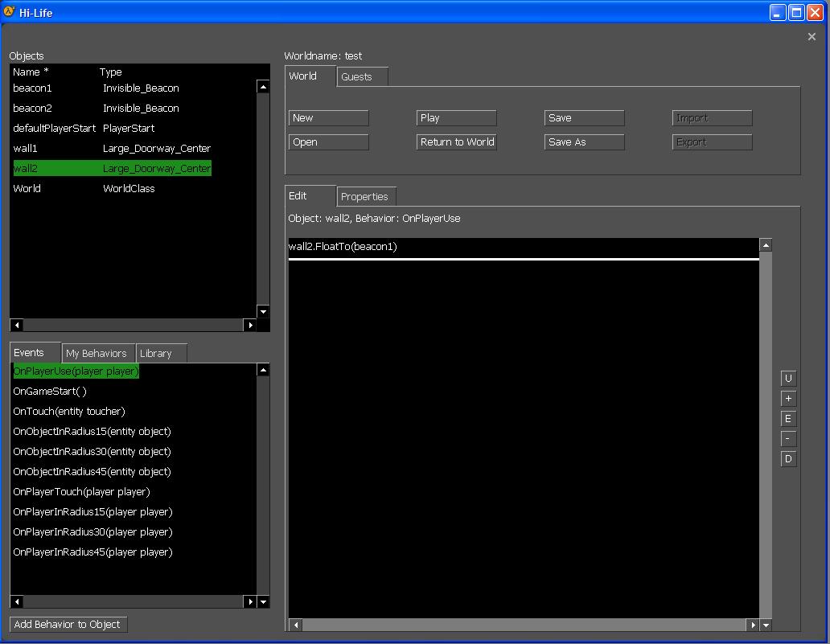Click the Import button
This screenshot has width=830, height=644.
coord(712,118)
